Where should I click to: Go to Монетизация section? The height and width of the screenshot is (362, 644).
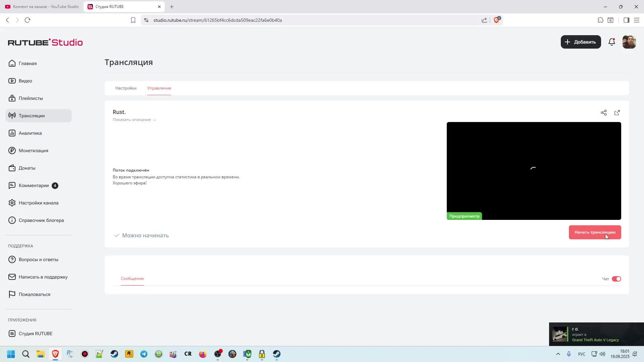[33, 150]
